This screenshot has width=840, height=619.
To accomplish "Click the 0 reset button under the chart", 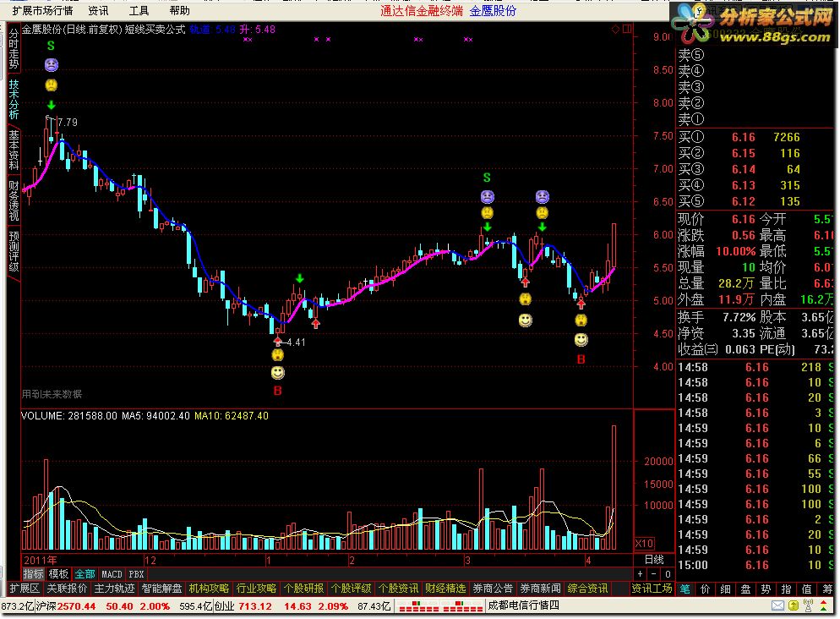I will 668,574.
